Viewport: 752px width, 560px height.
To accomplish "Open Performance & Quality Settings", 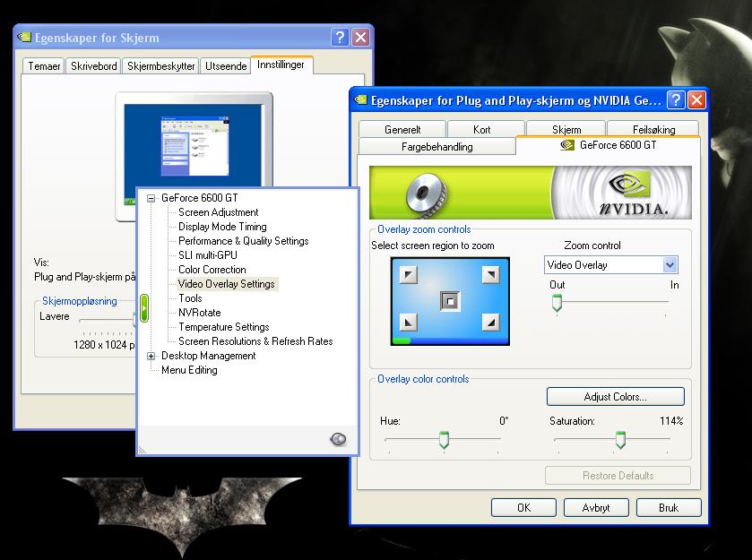I will (x=243, y=241).
